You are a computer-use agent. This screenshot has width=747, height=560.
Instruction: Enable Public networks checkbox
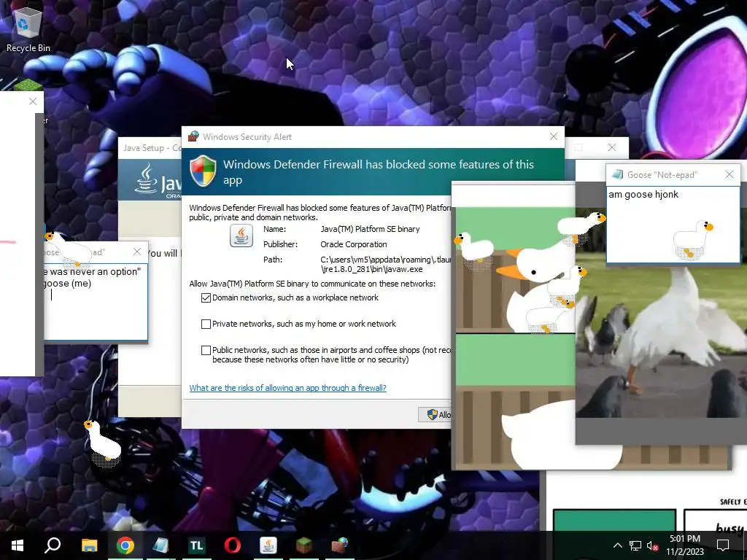[x=206, y=350]
